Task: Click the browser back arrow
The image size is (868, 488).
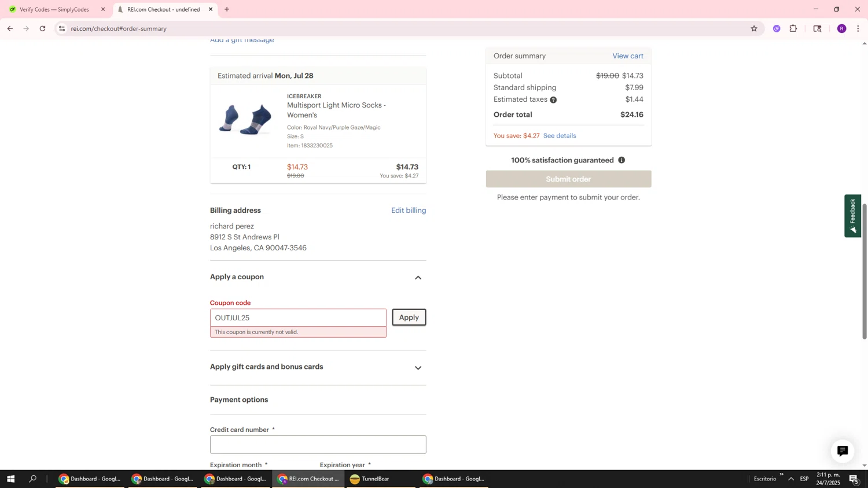Action: 10,28
